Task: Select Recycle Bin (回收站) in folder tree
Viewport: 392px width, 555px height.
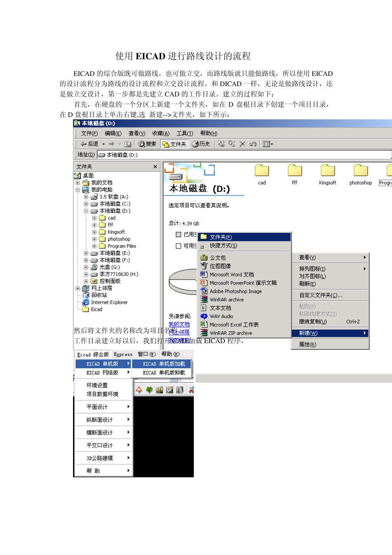Action: 95,295
